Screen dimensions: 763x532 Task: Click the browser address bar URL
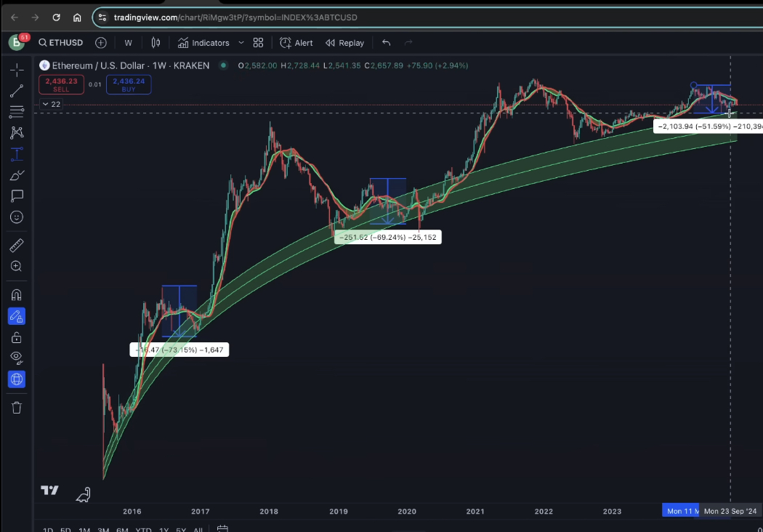pos(218,17)
